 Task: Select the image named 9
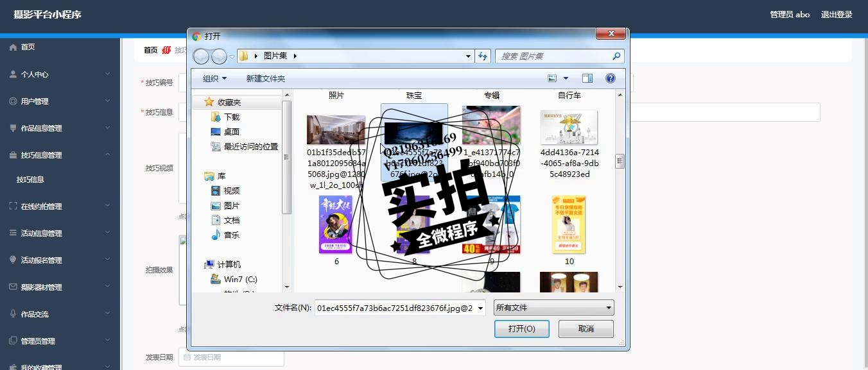(492, 224)
